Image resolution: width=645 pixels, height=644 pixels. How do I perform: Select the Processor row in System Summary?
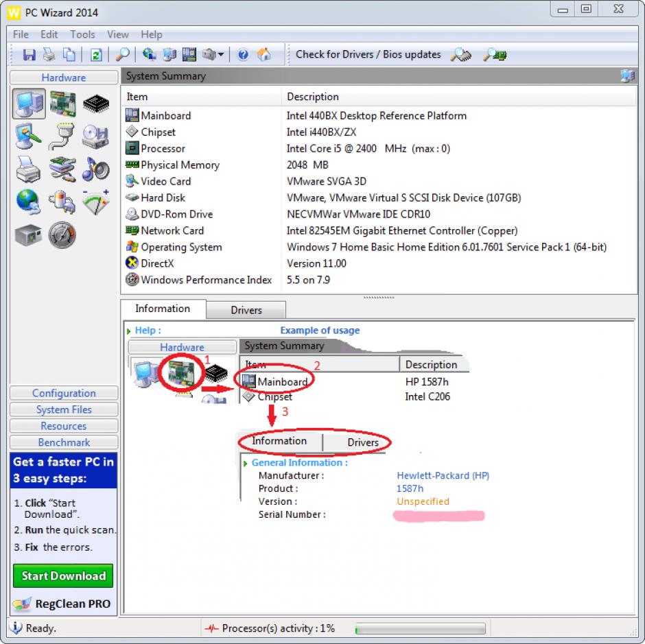(x=379, y=148)
